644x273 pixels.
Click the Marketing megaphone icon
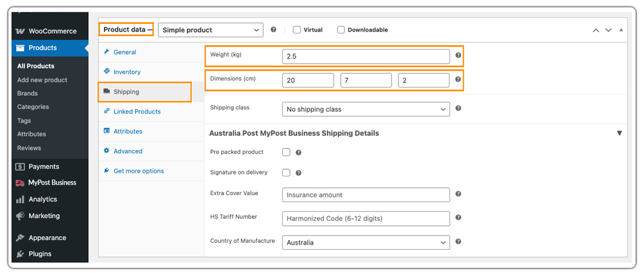[x=20, y=216]
